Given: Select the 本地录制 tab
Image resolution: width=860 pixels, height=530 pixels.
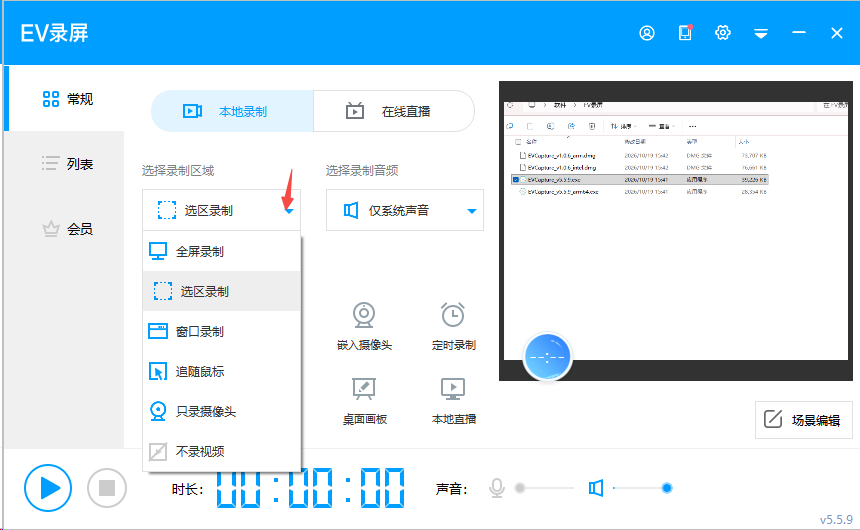Looking at the screenshot, I should pyautogui.click(x=232, y=111).
